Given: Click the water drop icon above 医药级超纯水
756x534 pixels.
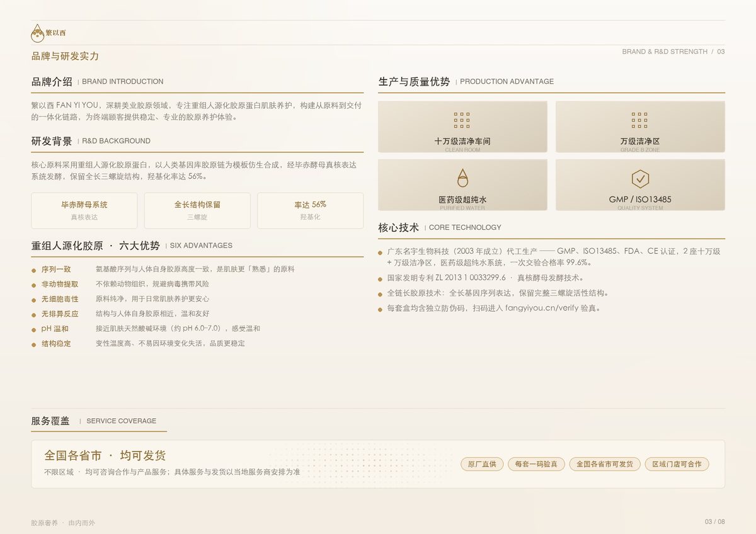Looking at the screenshot, I should pyautogui.click(x=462, y=178).
